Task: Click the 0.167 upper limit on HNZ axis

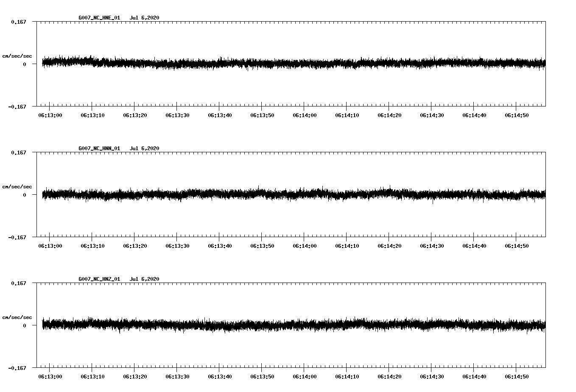Action: tap(18, 283)
